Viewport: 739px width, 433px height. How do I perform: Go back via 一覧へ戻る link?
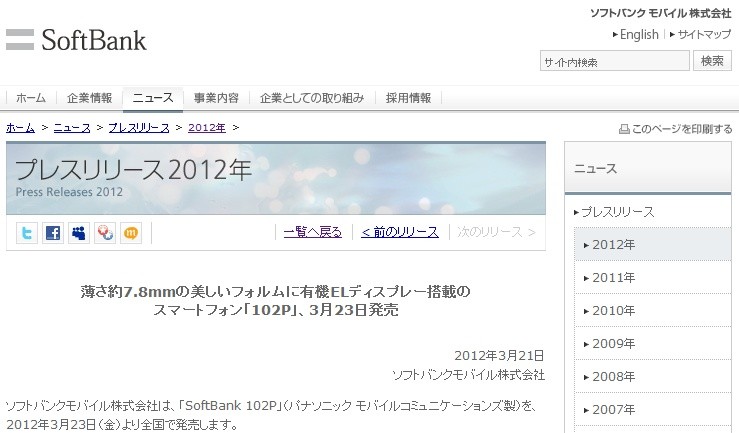[x=312, y=232]
